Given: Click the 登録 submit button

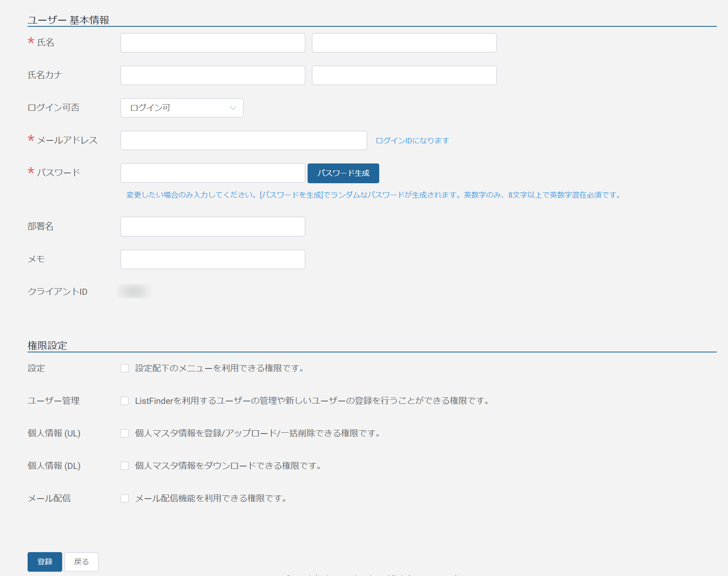Looking at the screenshot, I should click(45, 562).
